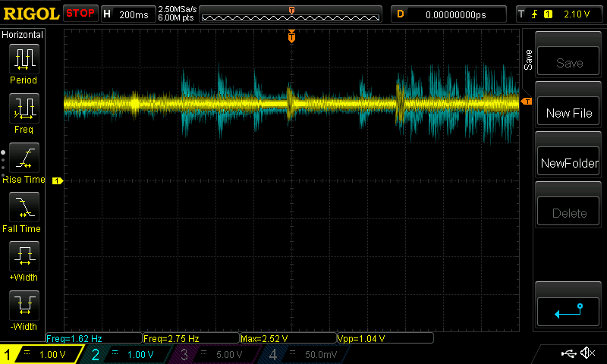Click the trigger source channel 1 badge
607x364 pixels.
(548, 14)
